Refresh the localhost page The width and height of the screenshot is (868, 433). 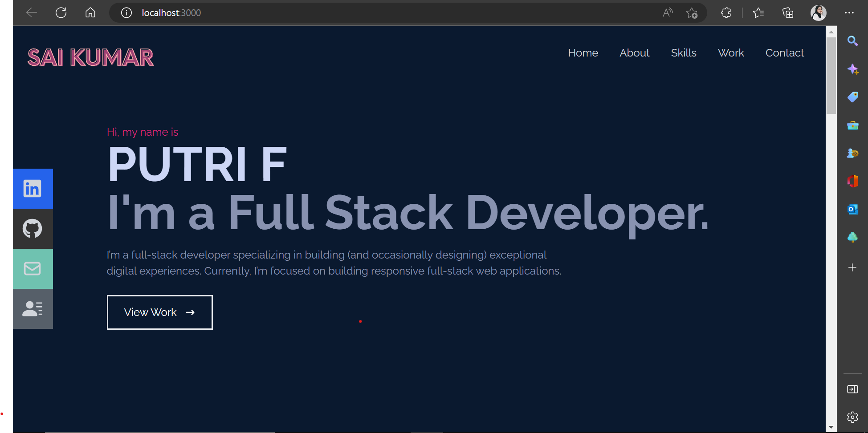[x=61, y=12]
